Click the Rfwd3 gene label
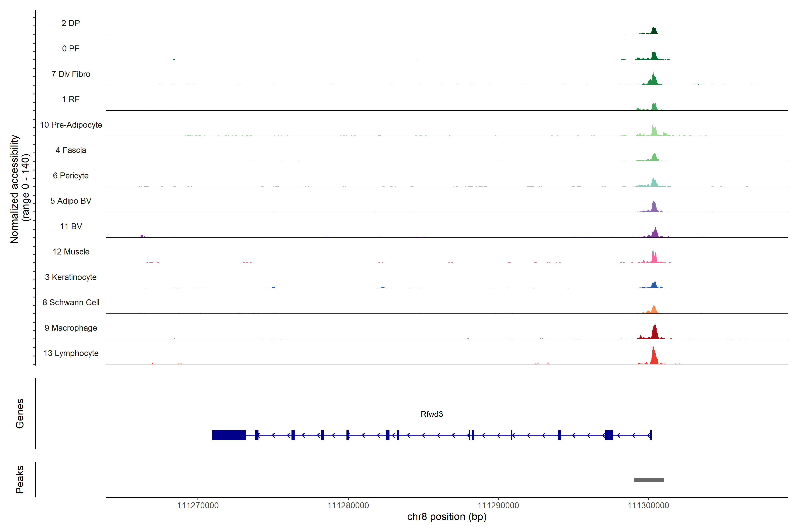This screenshot has height=532, width=798. [432, 414]
